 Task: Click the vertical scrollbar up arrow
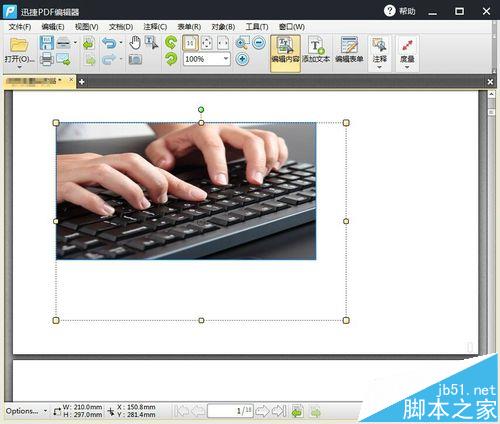491,94
